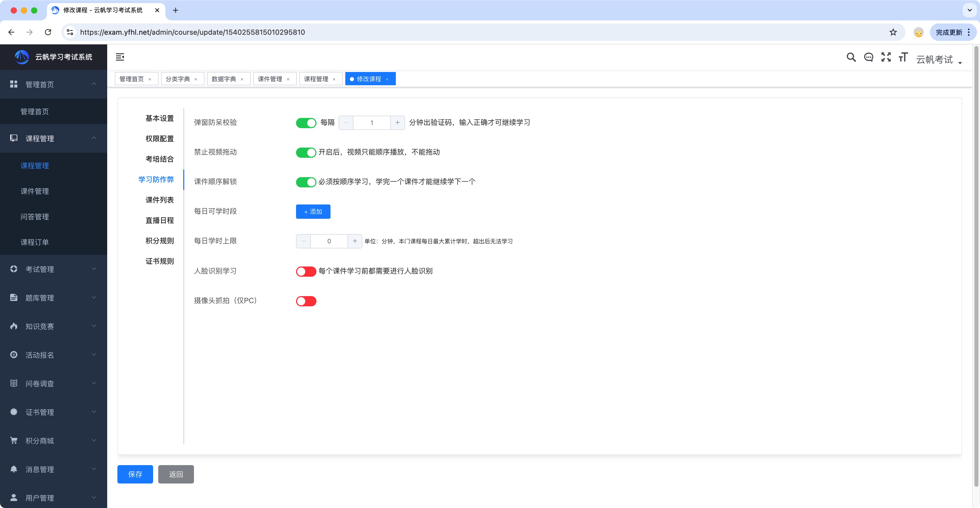Click the 完成更新 browser button
The image size is (980, 508).
953,32
